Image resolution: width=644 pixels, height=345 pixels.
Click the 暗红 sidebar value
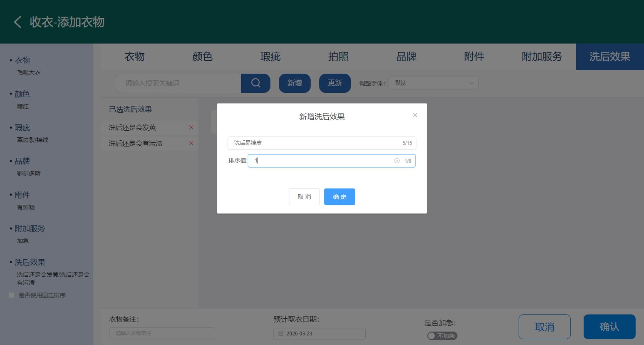(23, 106)
